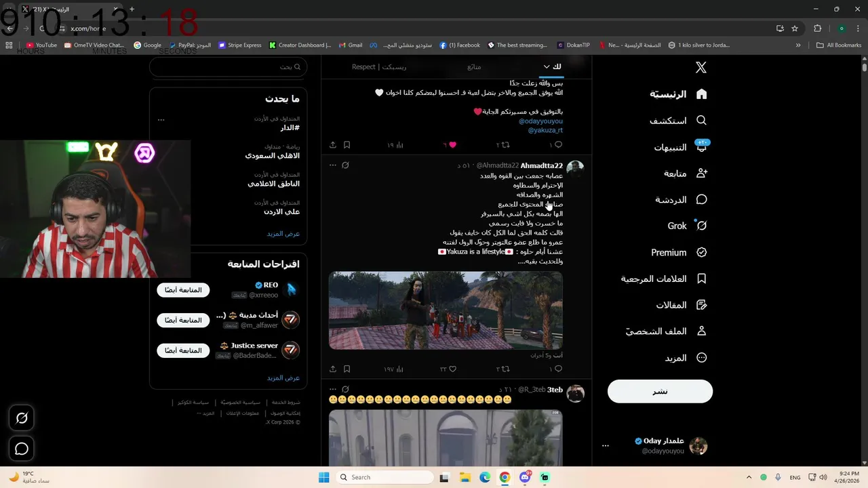This screenshot has height=488, width=868.
Task: Repost Ahmadtta22's Yakuza post
Action: pyautogui.click(x=505, y=369)
